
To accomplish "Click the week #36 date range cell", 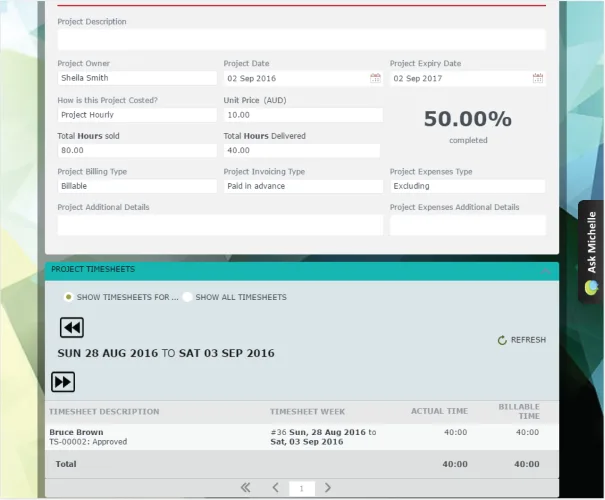I will coord(323,437).
